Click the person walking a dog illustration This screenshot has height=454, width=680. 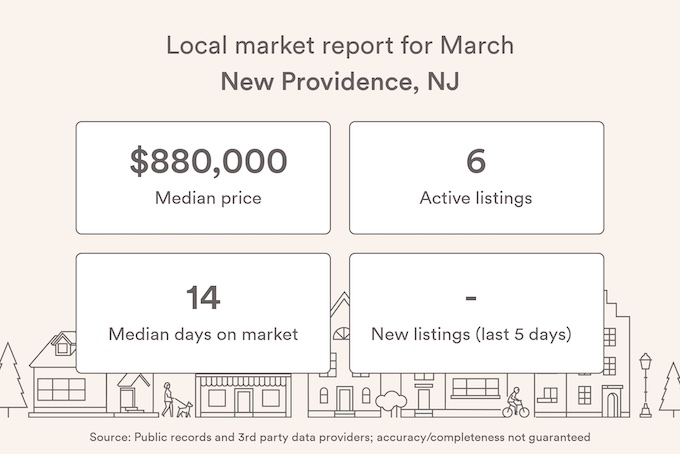click(x=177, y=400)
